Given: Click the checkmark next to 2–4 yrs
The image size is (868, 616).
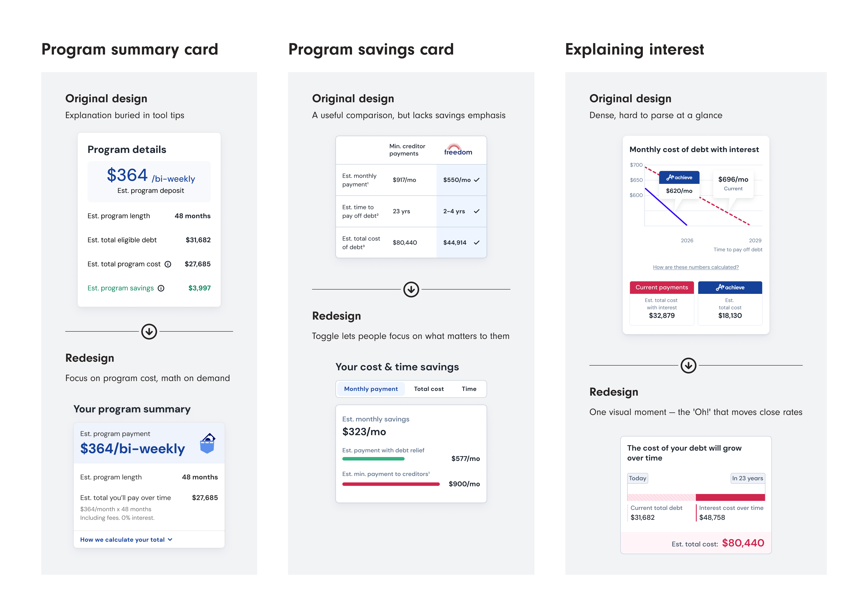Looking at the screenshot, I should pyautogui.click(x=476, y=211).
